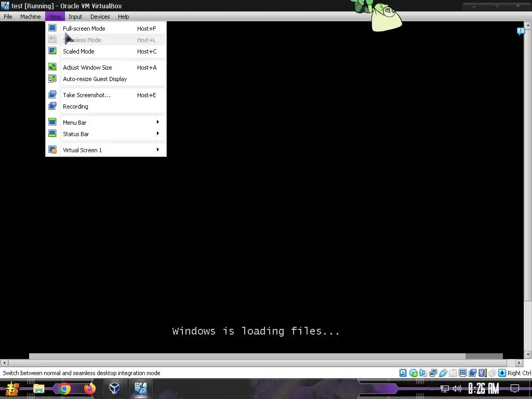Screen dimensions: 532x399
Task: Click the running test VM taskbar icon
Action: 140,388
